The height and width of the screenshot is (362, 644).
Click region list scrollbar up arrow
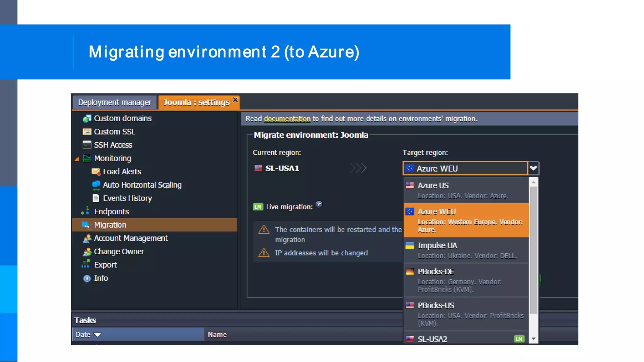[534, 182]
